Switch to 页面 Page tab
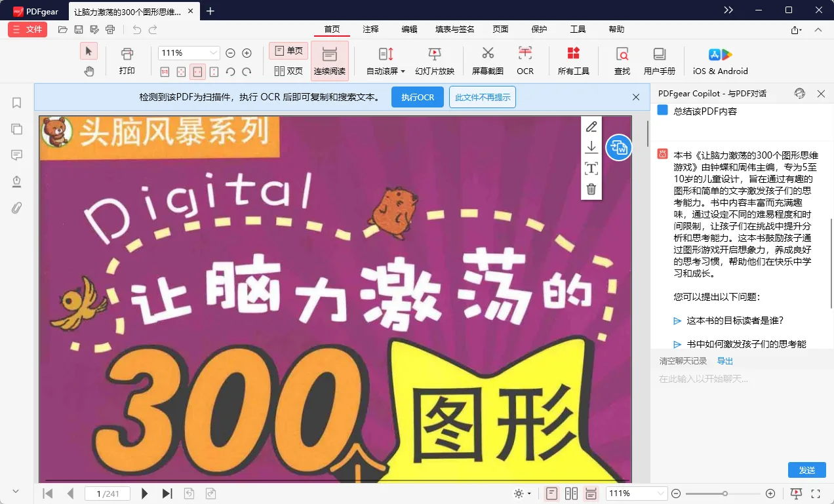Viewport: 834px width, 504px height. pos(501,29)
